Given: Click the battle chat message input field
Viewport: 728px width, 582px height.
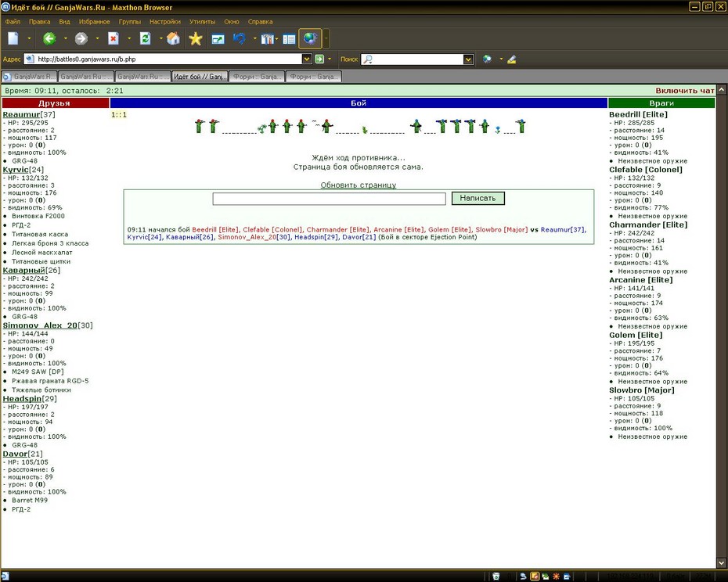Looking at the screenshot, I should point(330,199).
